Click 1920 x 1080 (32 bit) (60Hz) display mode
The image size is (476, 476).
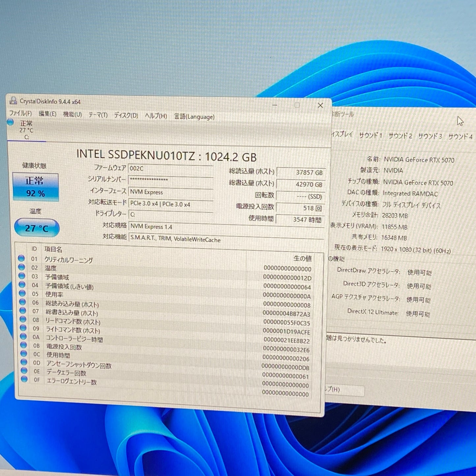tap(416, 250)
